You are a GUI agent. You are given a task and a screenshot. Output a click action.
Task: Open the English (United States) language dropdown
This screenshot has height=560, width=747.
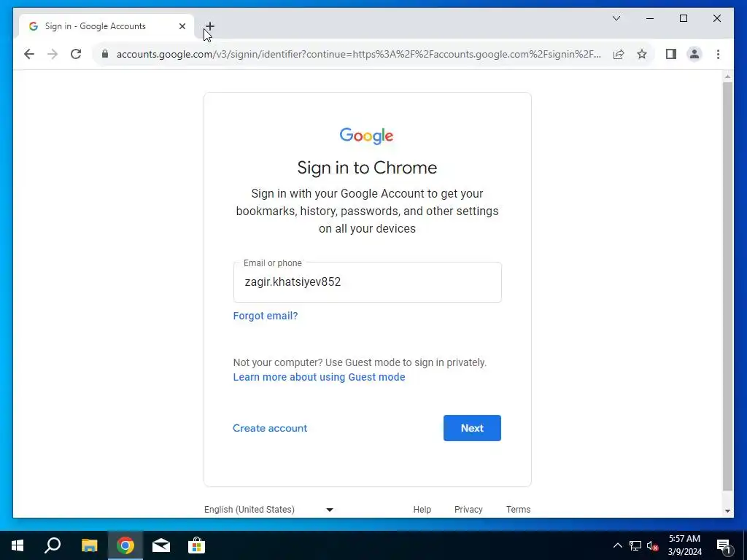coord(268,510)
